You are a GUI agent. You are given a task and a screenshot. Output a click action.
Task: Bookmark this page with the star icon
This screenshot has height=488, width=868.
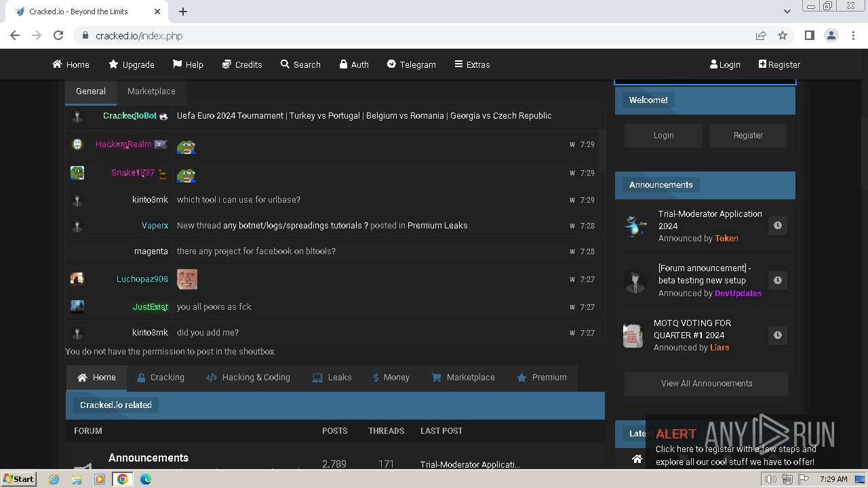[783, 36]
